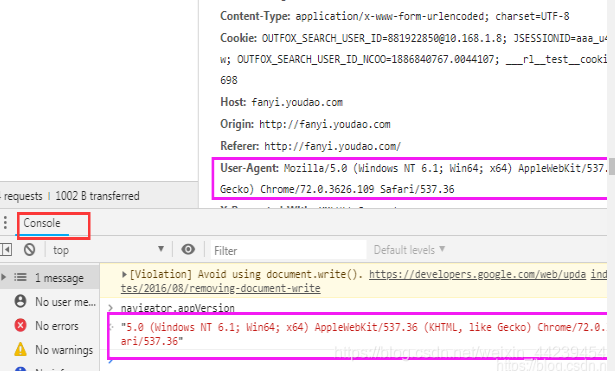615x371 pixels.
Task: Click the Origin header value
Action: 325,124
